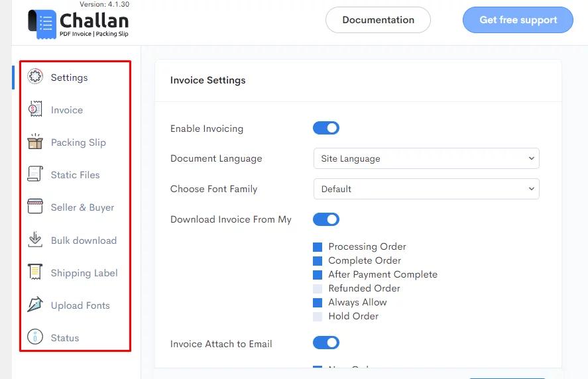Click the Get free support button
The height and width of the screenshot is (379, 588).
pyautogui.click(x=518, y=20)
